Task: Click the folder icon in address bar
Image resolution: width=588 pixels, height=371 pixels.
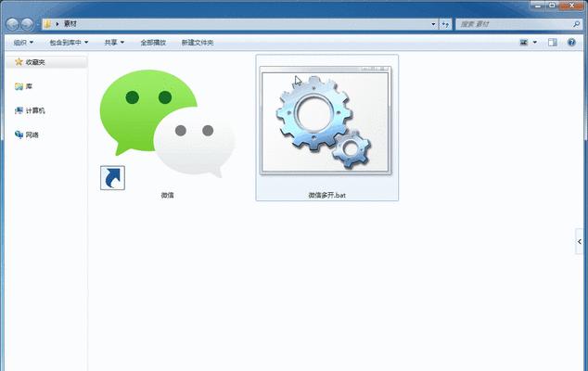Action: point(47,24)
